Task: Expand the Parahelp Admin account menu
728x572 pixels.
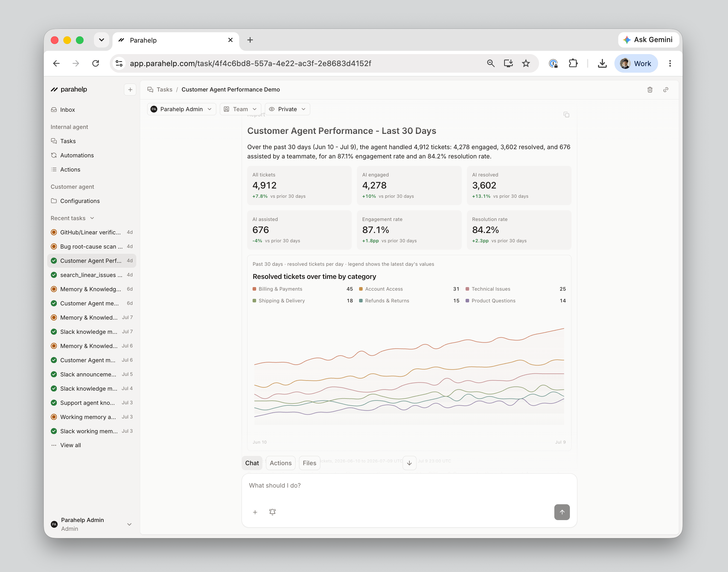Action: coord(91,524)
